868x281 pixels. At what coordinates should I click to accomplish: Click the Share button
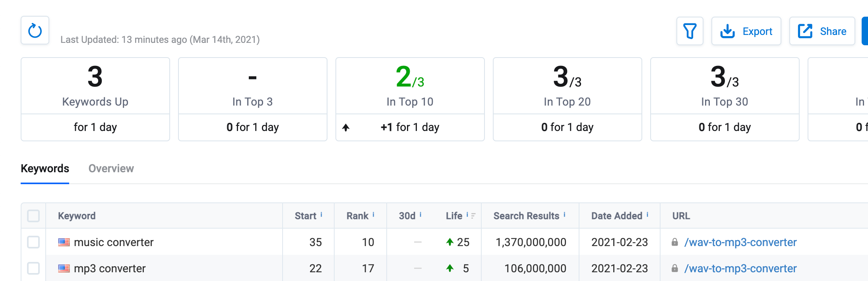822,31
